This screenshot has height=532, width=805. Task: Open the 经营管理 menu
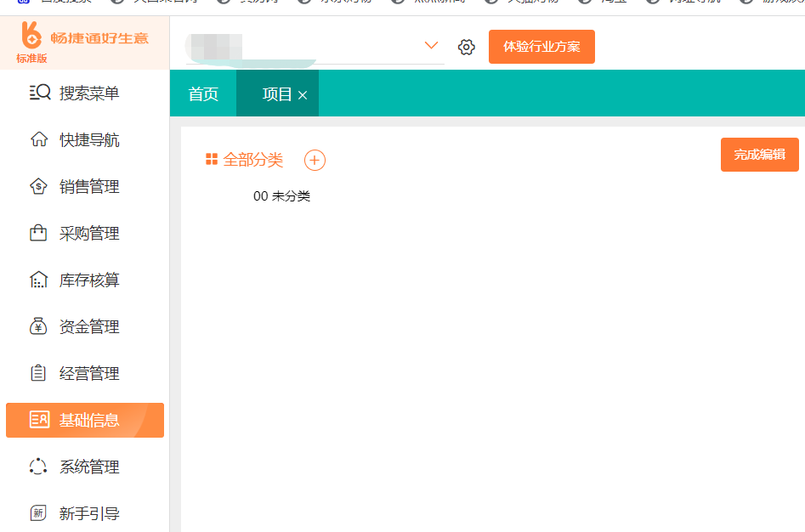coord(85,373)
